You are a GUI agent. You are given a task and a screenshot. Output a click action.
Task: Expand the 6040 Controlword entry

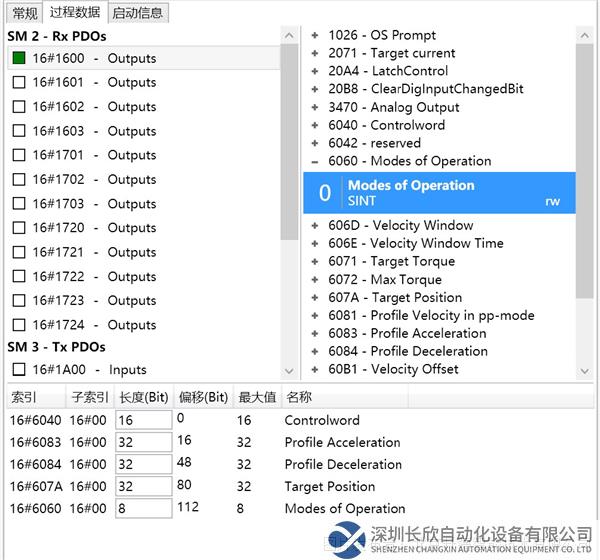pyautogui.click(x=315, y=125)
